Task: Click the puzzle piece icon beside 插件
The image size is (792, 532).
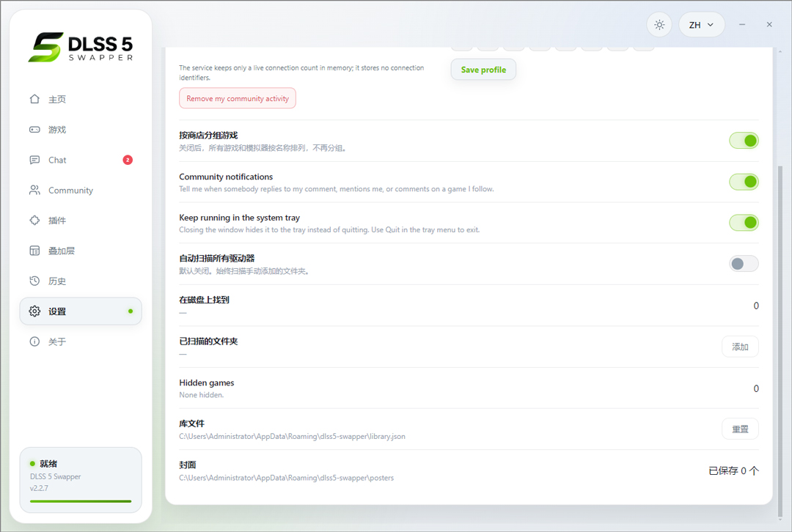Action: 34,221
